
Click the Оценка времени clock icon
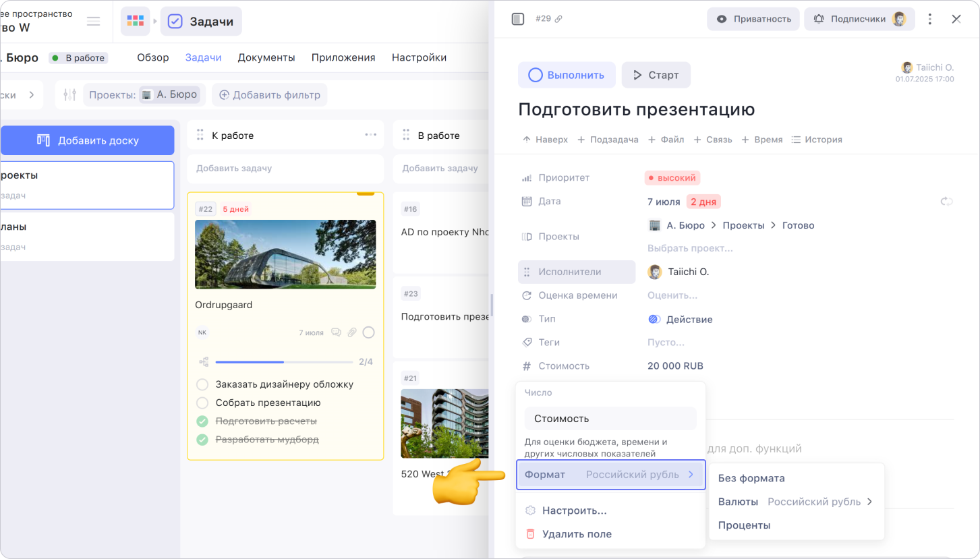[x=527, y=295]
